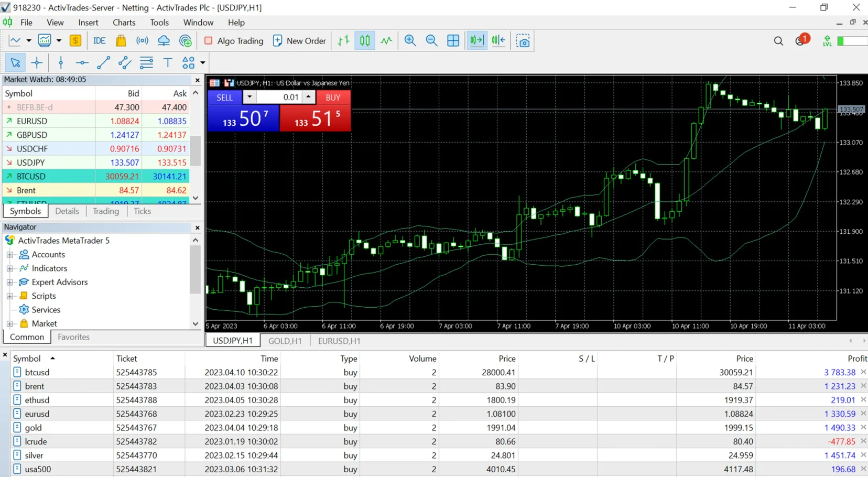Select the trendline drawing tool
Viewport: 868px width, 477px height.
point(103,63)
